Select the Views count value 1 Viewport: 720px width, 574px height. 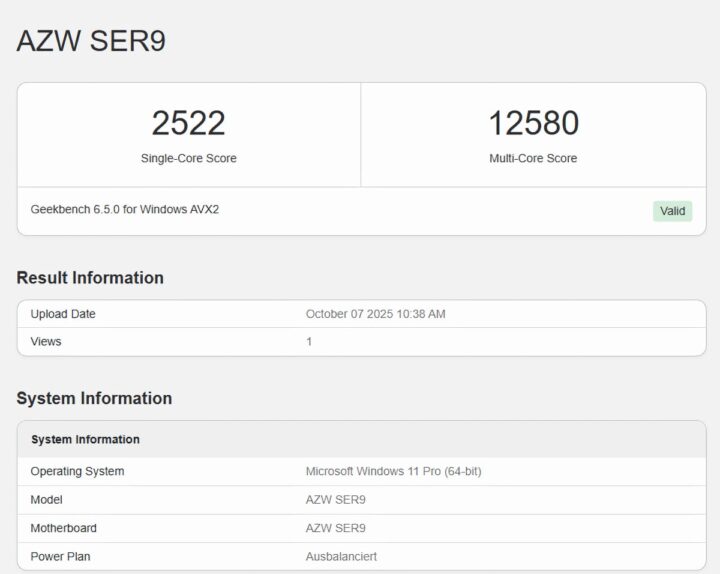coord(309,342)
